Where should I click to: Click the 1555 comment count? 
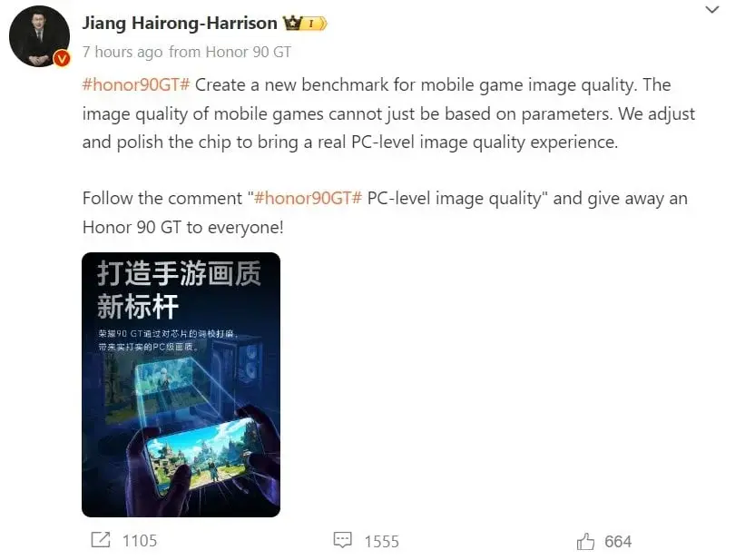coord(381,541)
